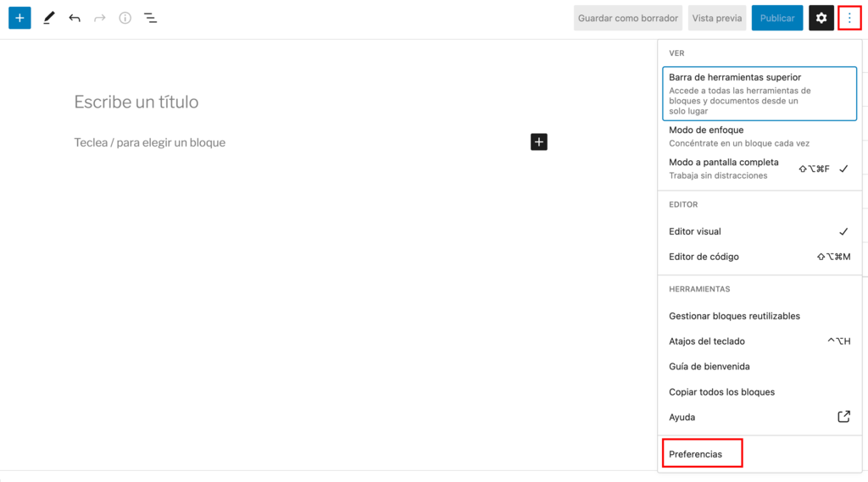Click the external link icon beside Ayuda
The height and width of the screenshot is (482, 868).
tap(843, 417)
